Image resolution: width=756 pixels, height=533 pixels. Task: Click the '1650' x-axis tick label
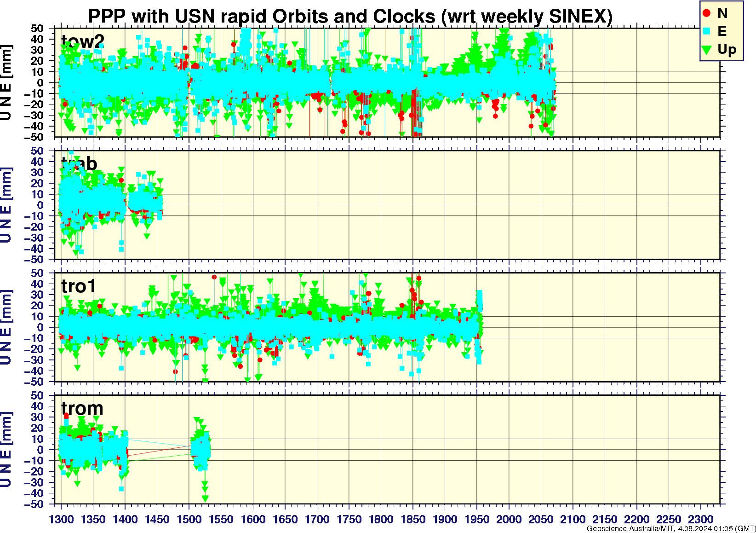pos(285,519)
